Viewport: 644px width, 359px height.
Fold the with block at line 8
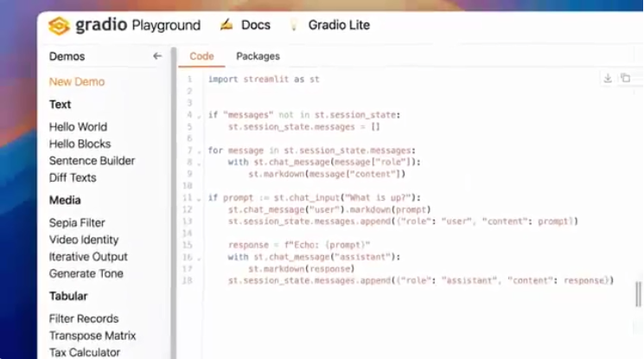click(199, 163)
